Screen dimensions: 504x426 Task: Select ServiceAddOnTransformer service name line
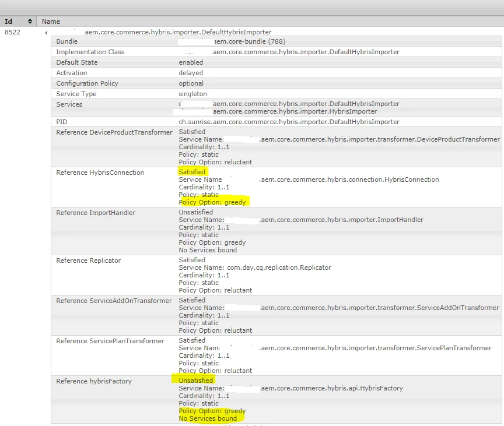point(339,308)
